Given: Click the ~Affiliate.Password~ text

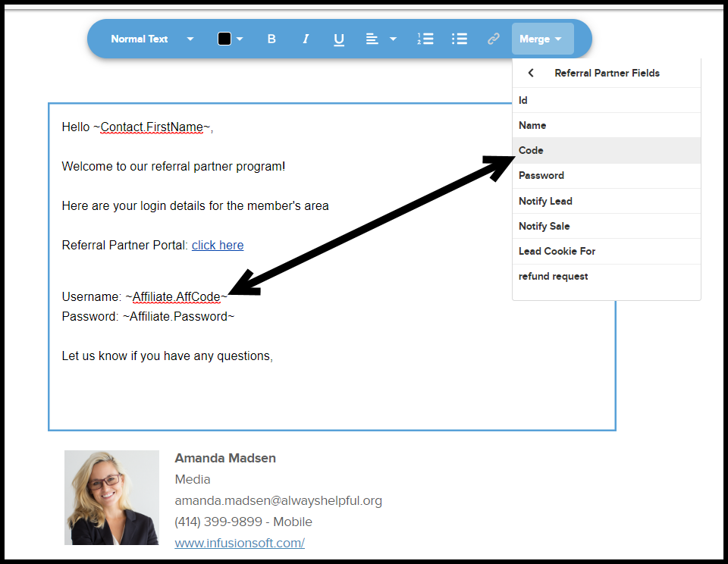Looking at the screenshot, I should (178, 317).
